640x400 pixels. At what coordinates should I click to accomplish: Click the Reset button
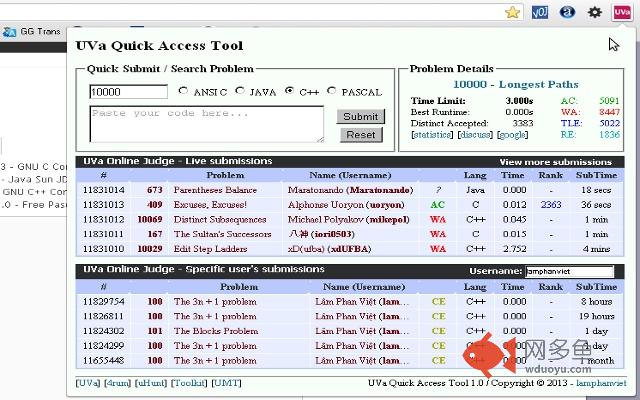pos(361,135)
